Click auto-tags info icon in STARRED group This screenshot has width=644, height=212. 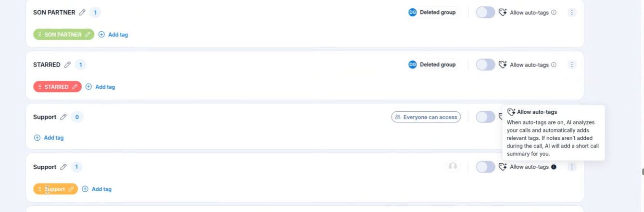tap(554, 65)
